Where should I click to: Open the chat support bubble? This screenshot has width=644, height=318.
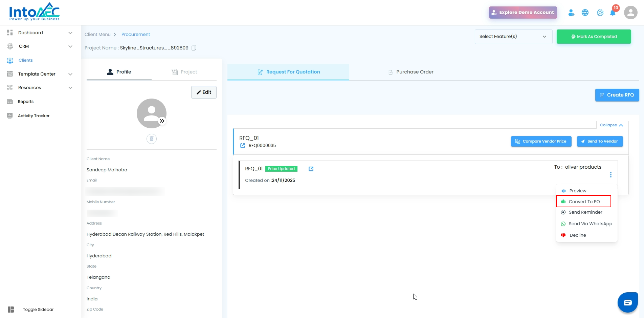point(628,302)
